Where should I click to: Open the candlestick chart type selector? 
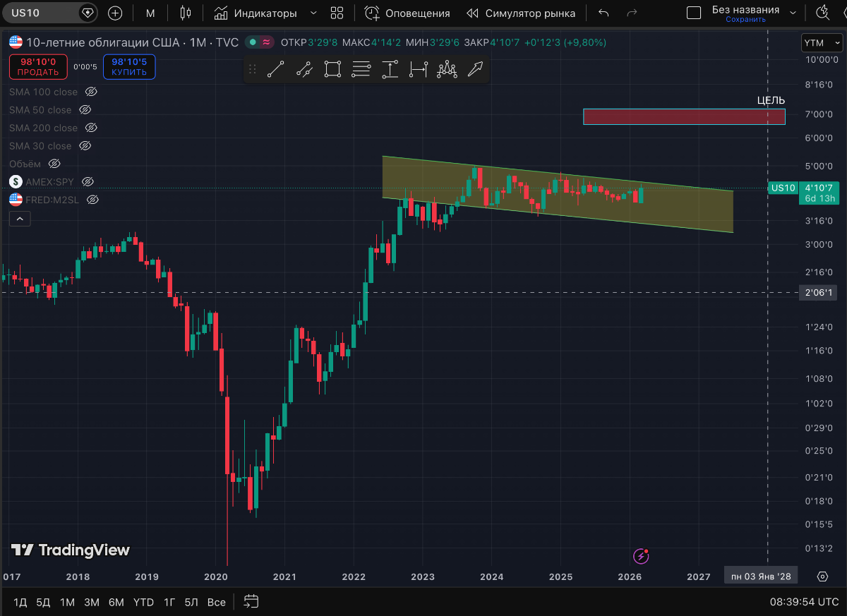pos(186,13)
